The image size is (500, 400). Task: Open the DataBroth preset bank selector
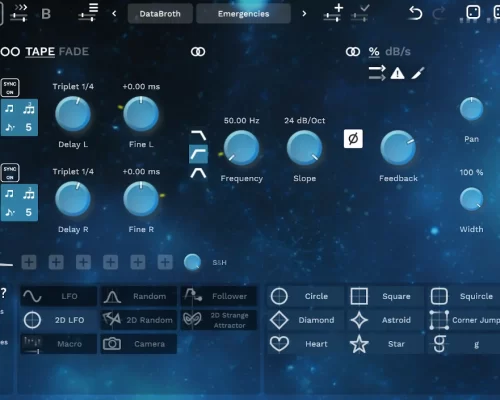[x=160, y=14]
